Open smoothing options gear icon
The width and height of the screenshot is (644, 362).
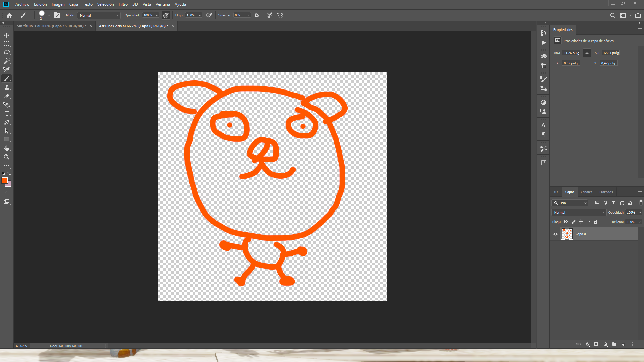pos(257,15)
